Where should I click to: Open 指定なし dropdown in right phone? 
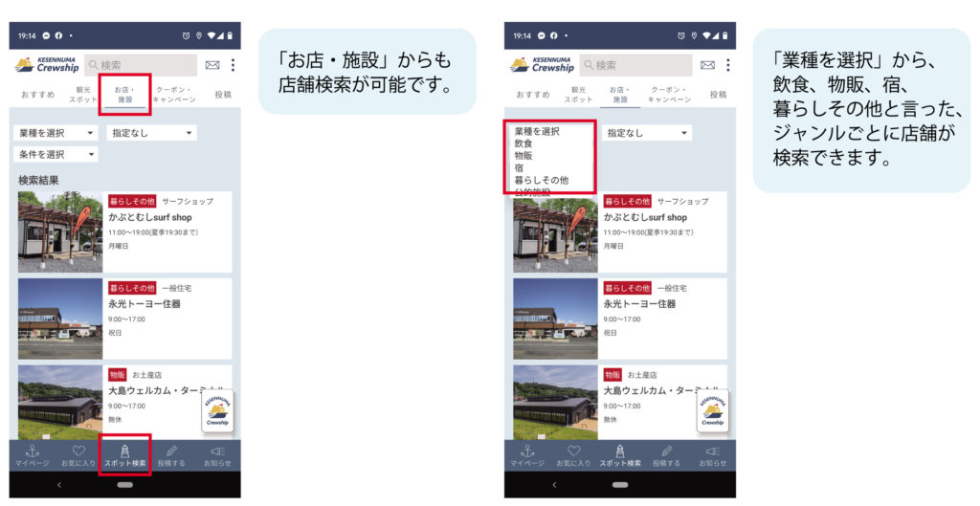(647, 133)
